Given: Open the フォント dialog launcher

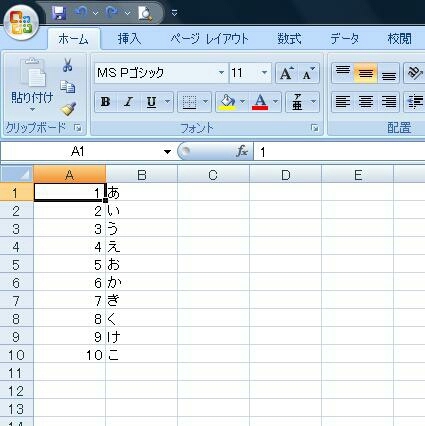Looking at the screenshot, I should 314,128.
